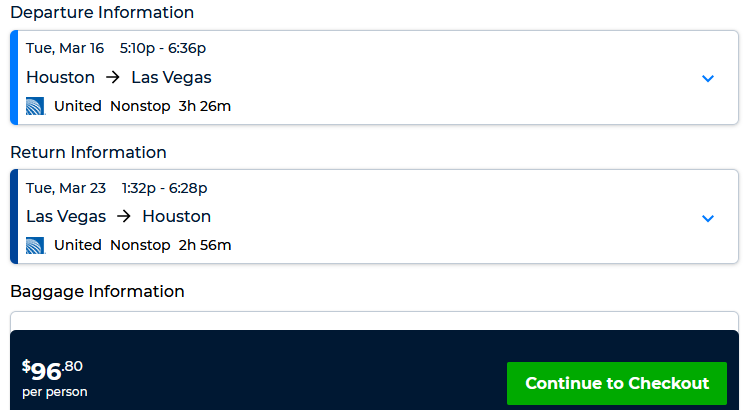The height and width of the screenshot is (410, 744).
Task: Click the Nonstop 3h 26m duration text
Action: click(170, 106)
